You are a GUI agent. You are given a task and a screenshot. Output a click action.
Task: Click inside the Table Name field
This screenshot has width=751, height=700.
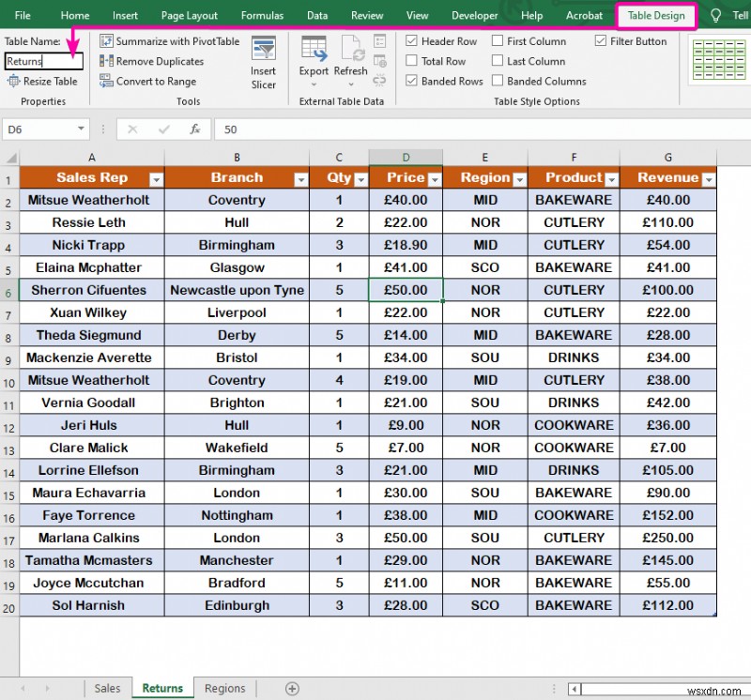(x=42, y=60)
